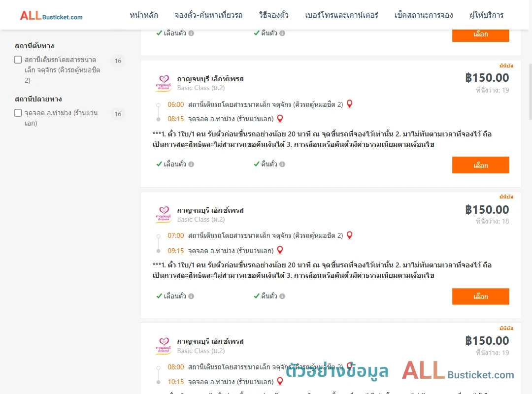Click the มินิบัส tag on the 06:00 card
Viewport: 532px width, 394px height.
[506, 66]
